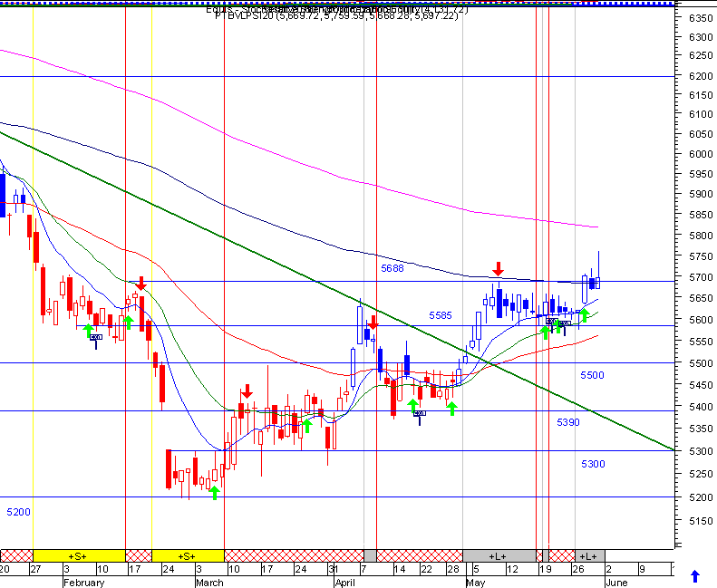Image resolution: width=717 pixels, height=588 pixels.
Task: Click the blue 5500 support label
Action: coord(592,375)
